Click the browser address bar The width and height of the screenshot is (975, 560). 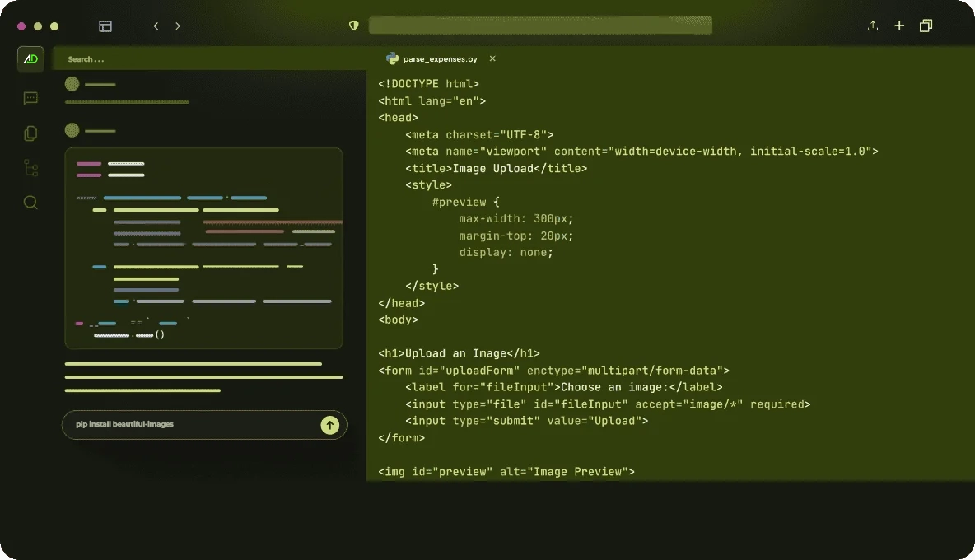[540, 26]
